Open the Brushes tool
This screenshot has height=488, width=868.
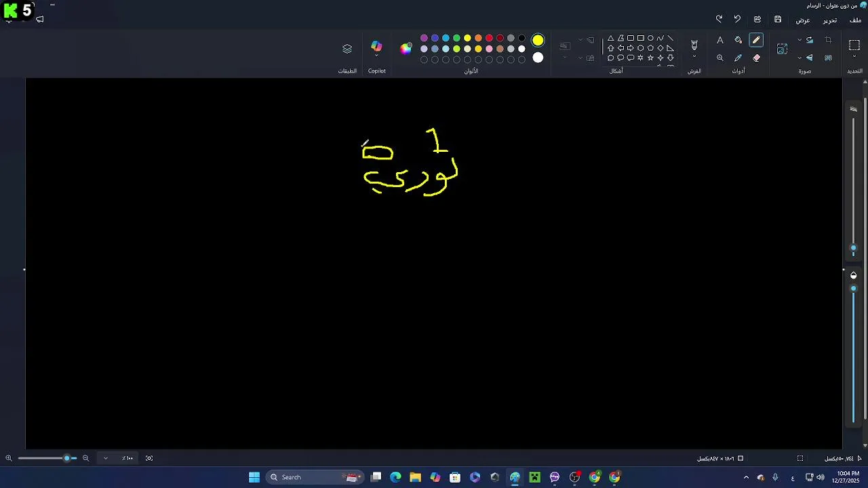[694, 45]
